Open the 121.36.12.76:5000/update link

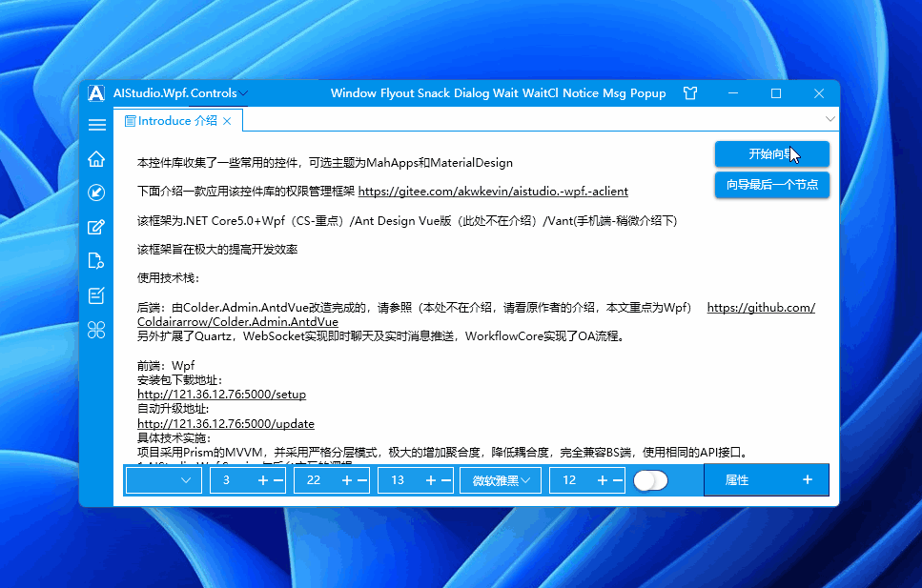tap(226, 423)
